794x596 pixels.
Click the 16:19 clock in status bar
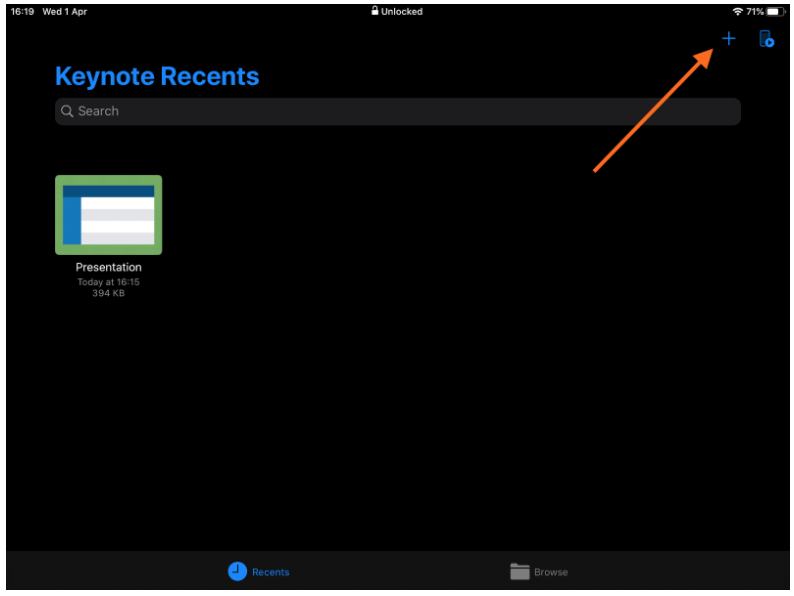[x=22, y=12]
